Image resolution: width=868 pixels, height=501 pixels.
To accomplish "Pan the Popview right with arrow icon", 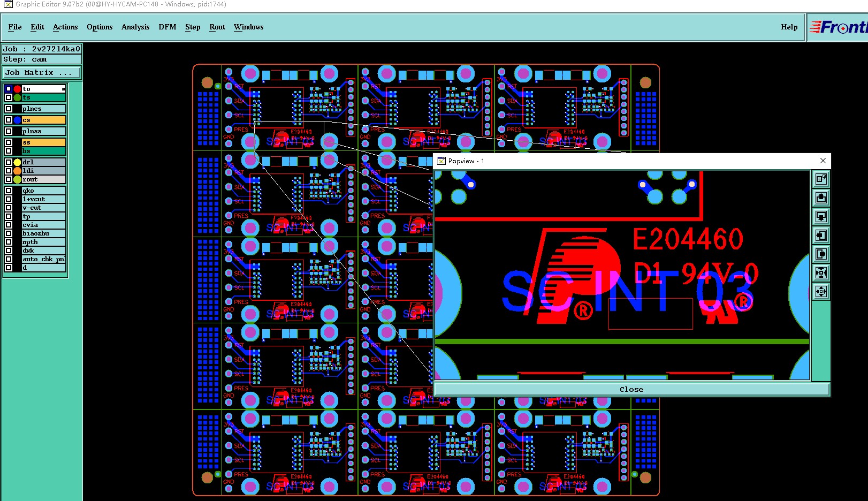I will 821,254.
